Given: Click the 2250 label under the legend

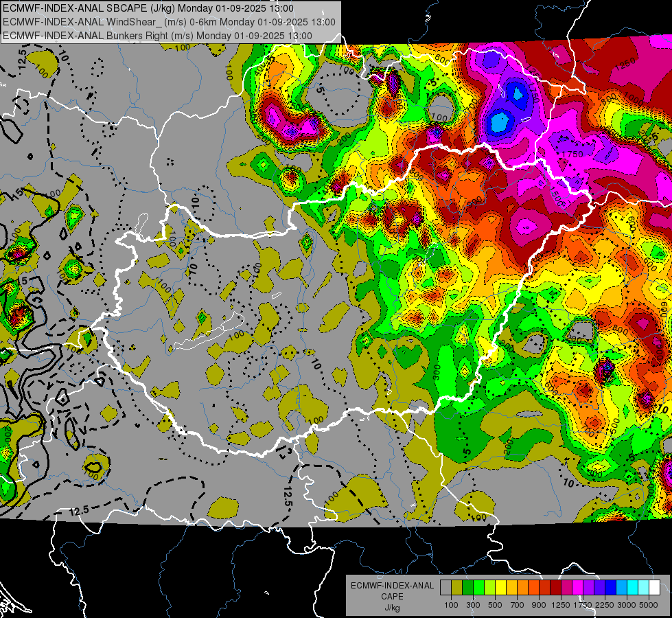Looking at the screenshot, I should coord(605,605).
